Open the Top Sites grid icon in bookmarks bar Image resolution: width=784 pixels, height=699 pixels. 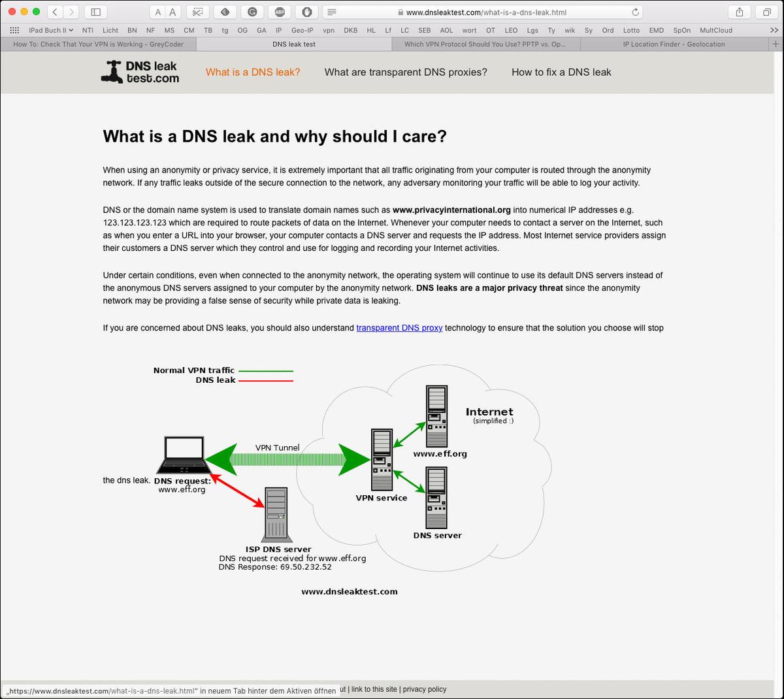14,30
